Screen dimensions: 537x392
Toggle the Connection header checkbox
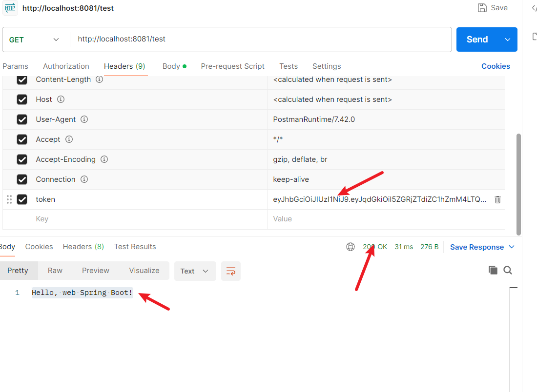point(22,179)
